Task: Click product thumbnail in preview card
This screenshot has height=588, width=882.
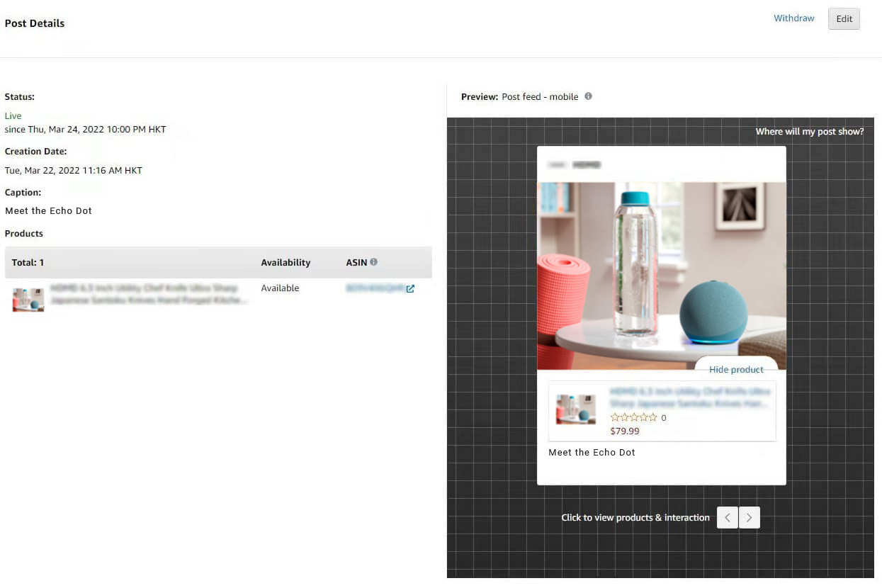Action: pyautogui.click(x=576, y=409)
